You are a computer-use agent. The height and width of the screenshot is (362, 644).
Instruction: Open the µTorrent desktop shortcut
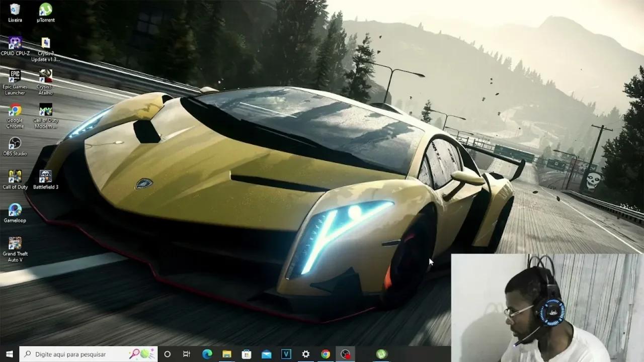[46, 13]
